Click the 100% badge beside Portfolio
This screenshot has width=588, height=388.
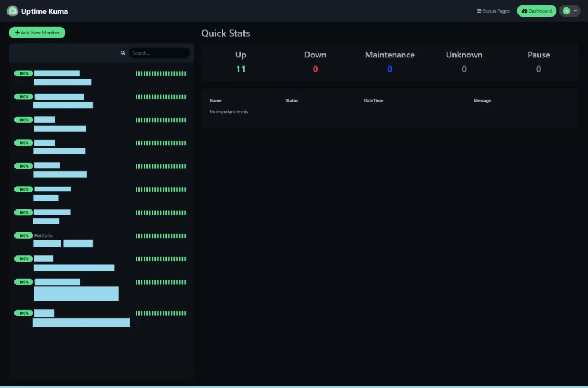coord(24,235)
